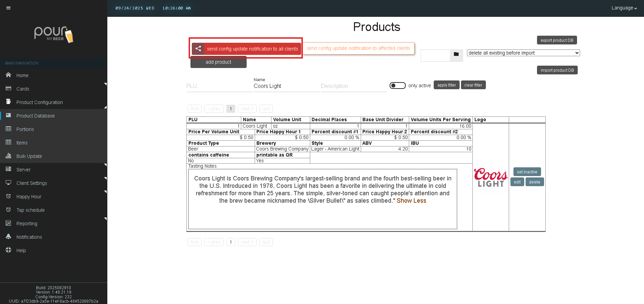644x304 pixels.
Task: Toggle the only active switch
Action: (x=397, y=86)
